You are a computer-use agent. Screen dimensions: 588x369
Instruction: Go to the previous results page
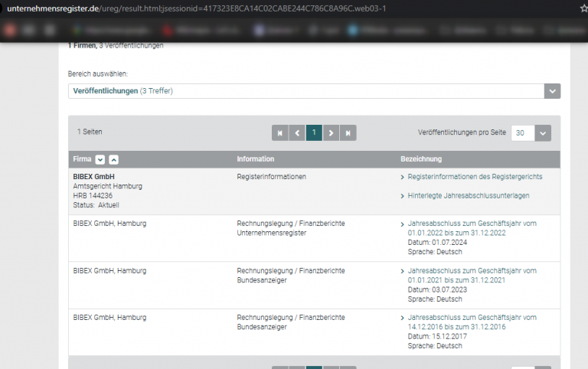[x=297, y=132]
